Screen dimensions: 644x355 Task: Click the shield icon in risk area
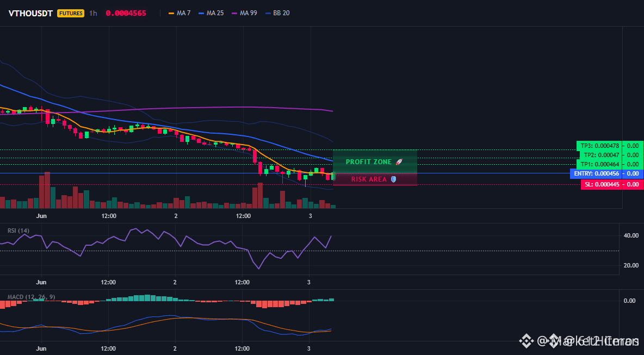pyautogui.click(x=393, y=179)
